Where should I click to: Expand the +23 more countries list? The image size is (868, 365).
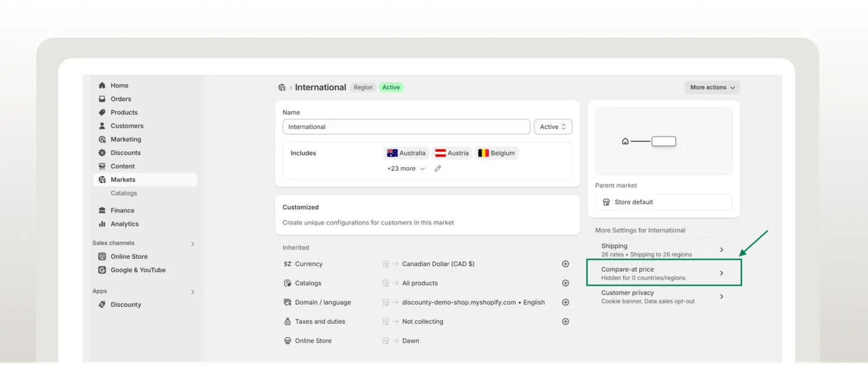(406, 169)
